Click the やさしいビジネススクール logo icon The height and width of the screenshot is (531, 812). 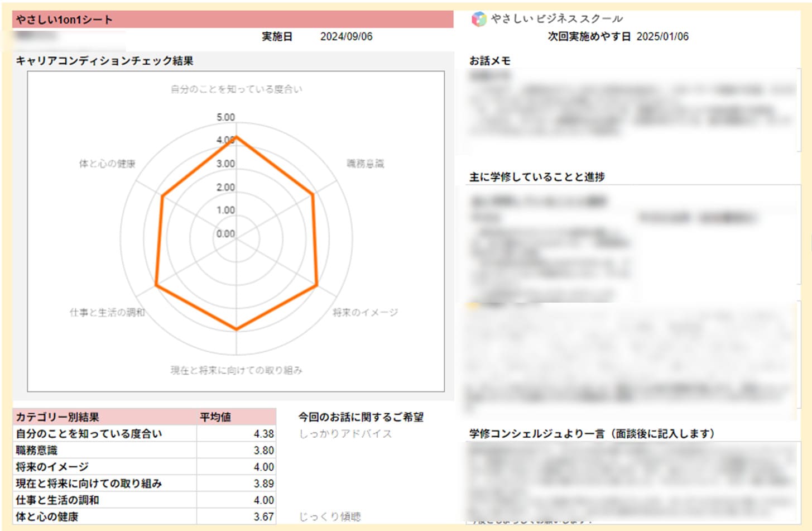point(479,20)
